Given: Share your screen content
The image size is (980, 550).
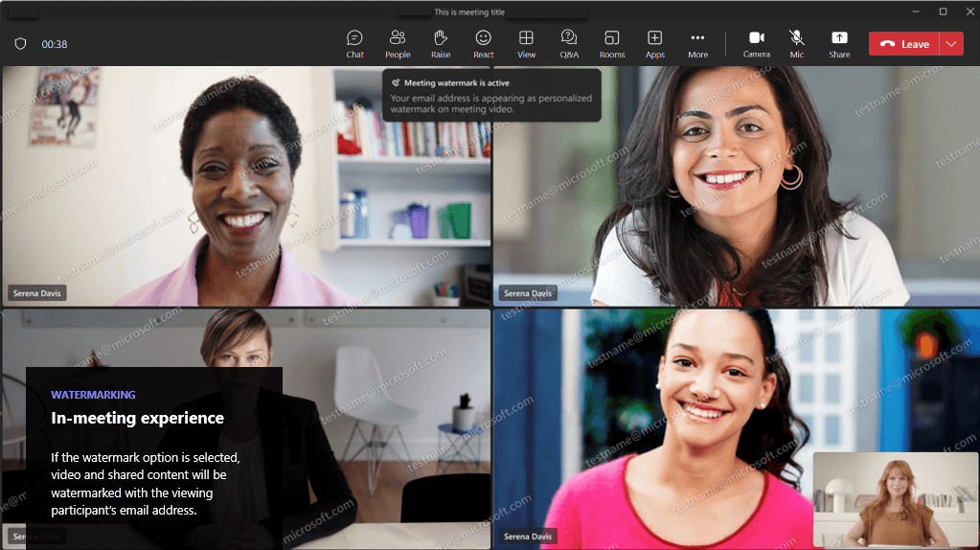Looking at the screenshot, I should click(x=839, y=43).
